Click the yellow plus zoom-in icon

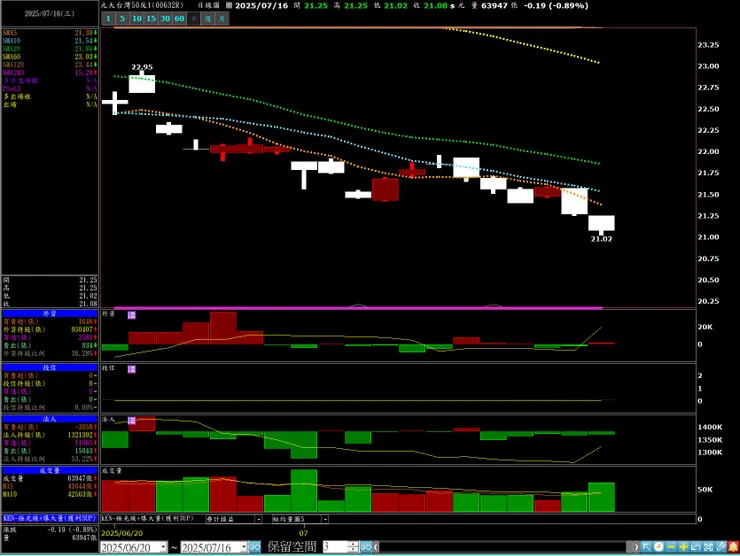[x=683, y=547]
